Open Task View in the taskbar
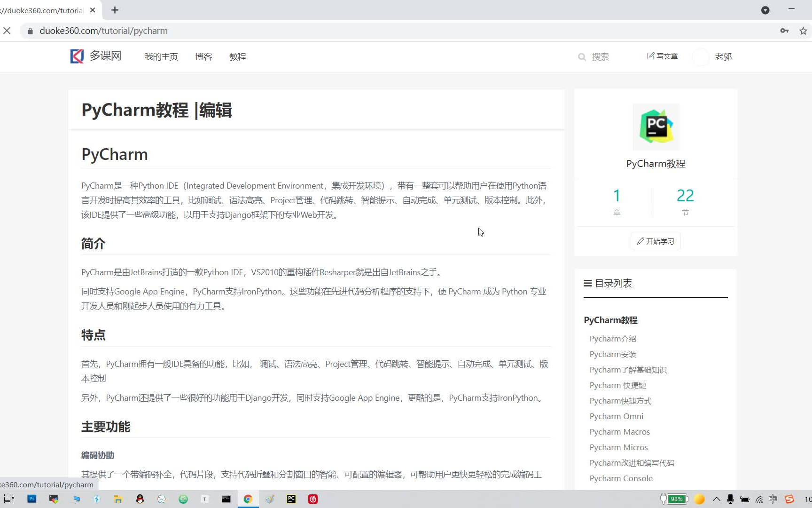 (9, 499)
